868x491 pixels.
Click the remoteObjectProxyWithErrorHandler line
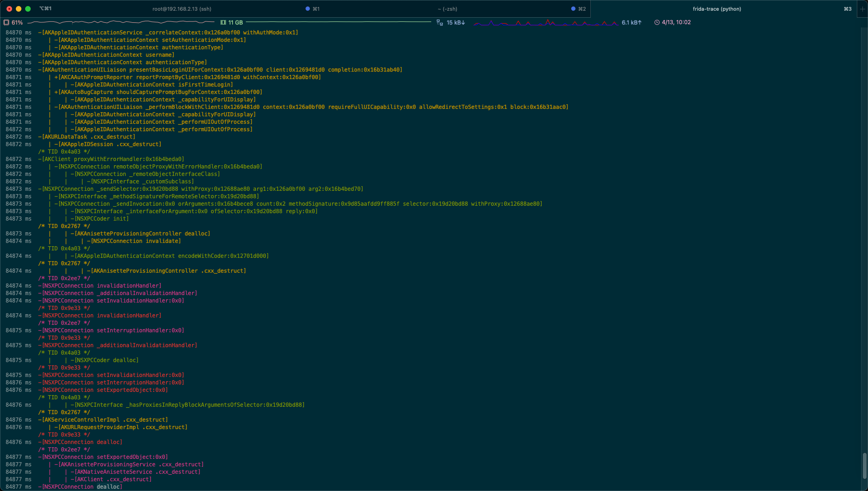click(158, 167)
